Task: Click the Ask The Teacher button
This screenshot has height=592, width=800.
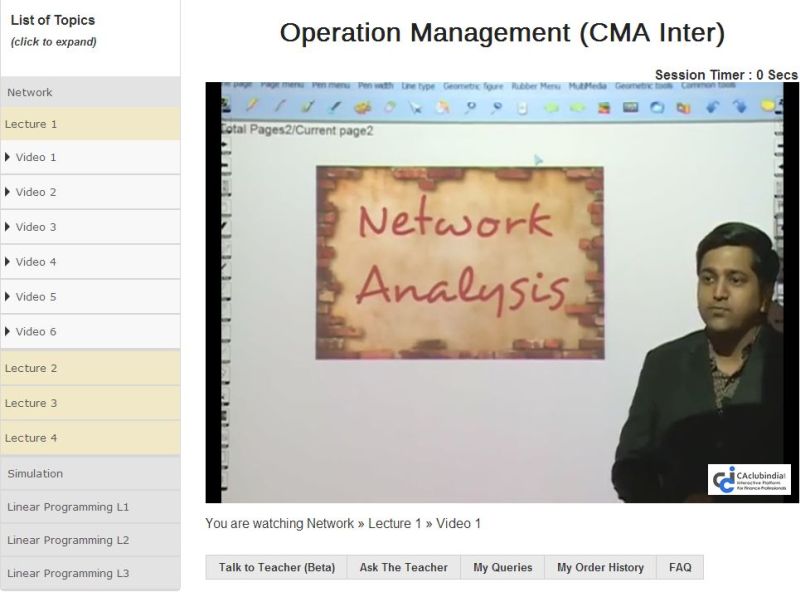Action: 404,567
